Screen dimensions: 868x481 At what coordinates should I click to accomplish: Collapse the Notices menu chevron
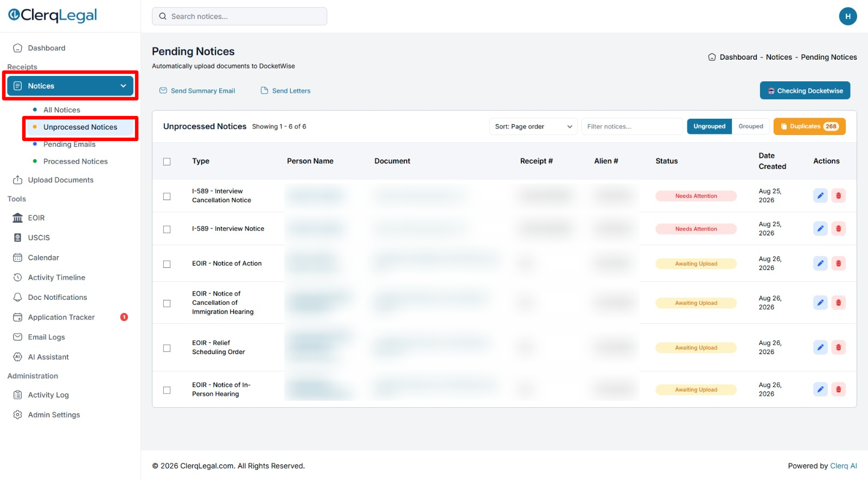[x=123, y=86]
